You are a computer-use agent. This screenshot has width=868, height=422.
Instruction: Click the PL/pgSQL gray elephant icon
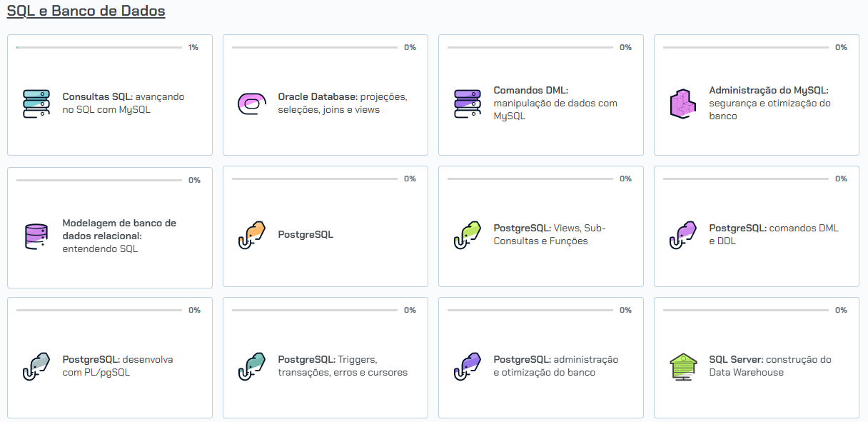36,366
